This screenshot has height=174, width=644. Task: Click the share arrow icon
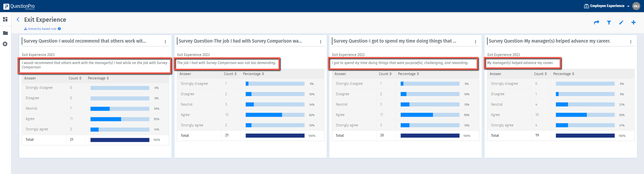(597, 22)
